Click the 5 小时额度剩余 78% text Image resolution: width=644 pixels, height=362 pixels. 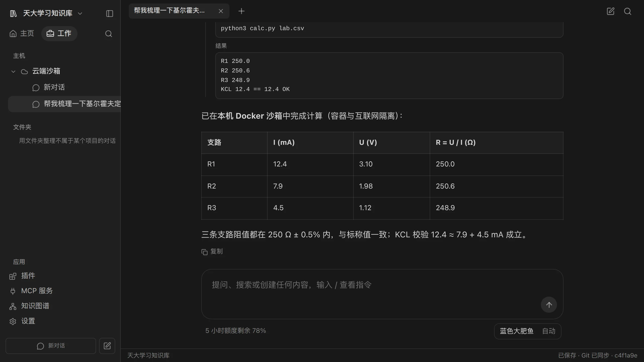[x=235, y=331]
